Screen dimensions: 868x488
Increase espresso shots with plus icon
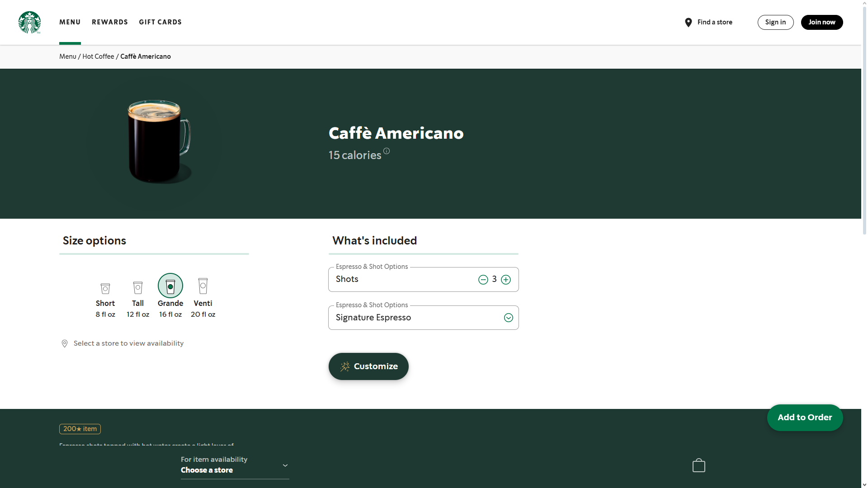(x=506, y=280)
